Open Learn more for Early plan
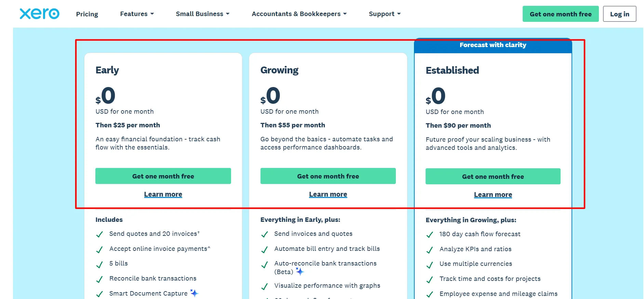644x299 pixels. (163, 194)
